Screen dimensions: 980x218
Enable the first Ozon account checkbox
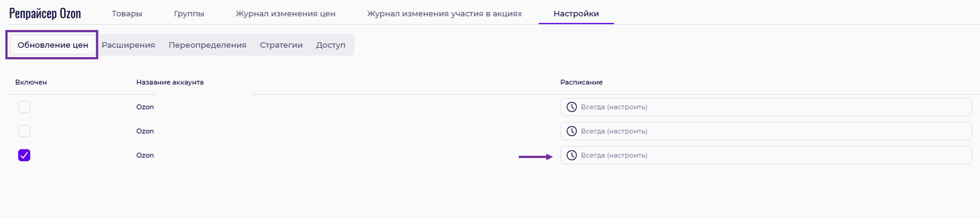pyautogui.click(x=24, y=107)
